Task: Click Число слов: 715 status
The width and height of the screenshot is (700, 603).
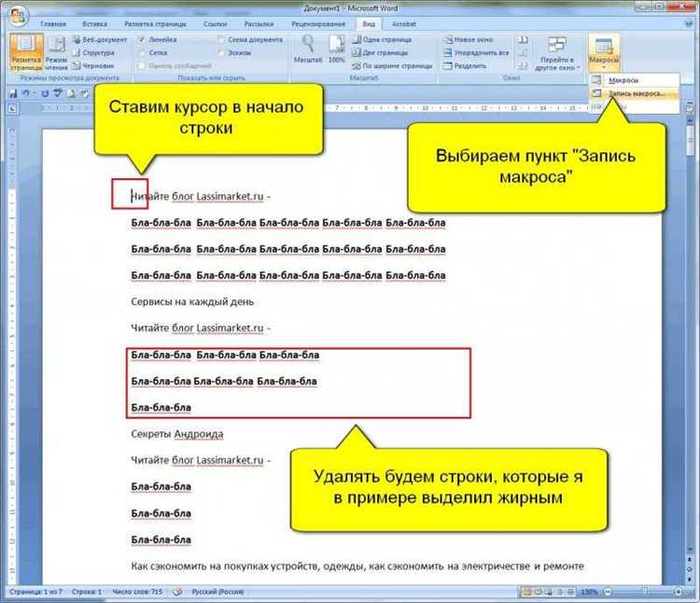Action: (137, 592)
